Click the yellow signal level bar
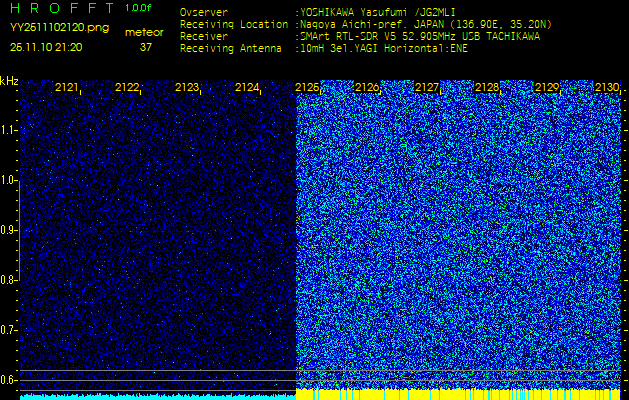The image size is (629, 400). tap(458, 394)
